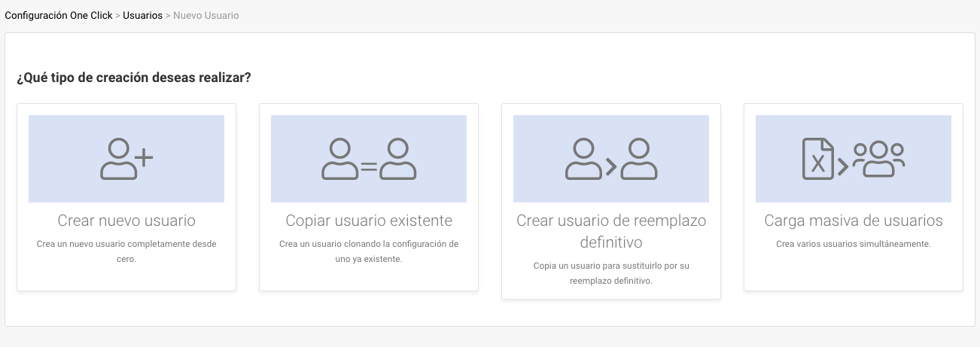Image resolution: width=980 pixels, height=347 pixels.
Task: Click the group of three people icon
Action: click(x=880, y=158)
